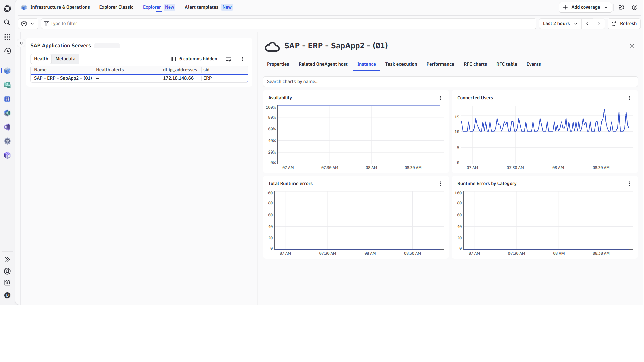Image resolution: width=644 pixels, height=362 pixels.
Task: Open Performance tab
Action: coord(440,64)
